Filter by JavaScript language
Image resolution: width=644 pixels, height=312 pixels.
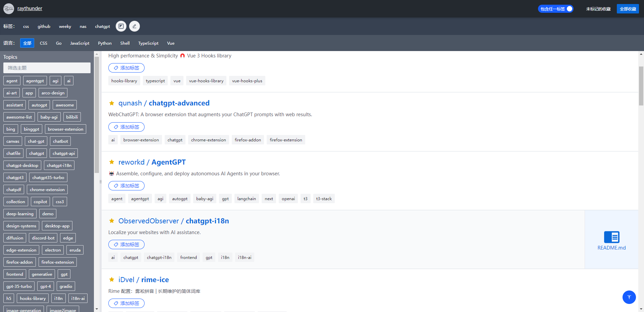point(80,43)
